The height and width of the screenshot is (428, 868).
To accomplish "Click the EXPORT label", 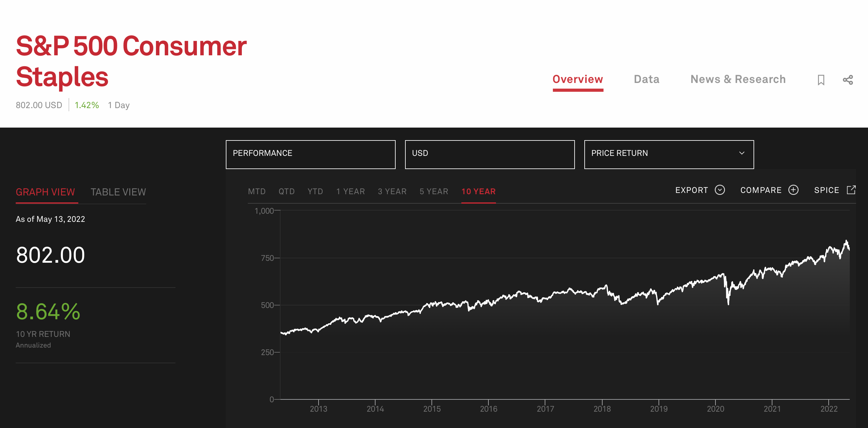I will [692, 190].
